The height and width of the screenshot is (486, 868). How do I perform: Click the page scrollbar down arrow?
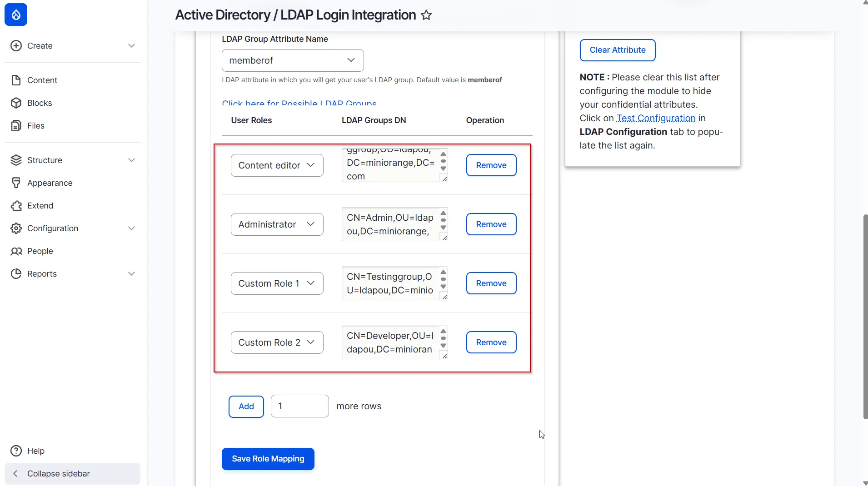tap(865, 483)
